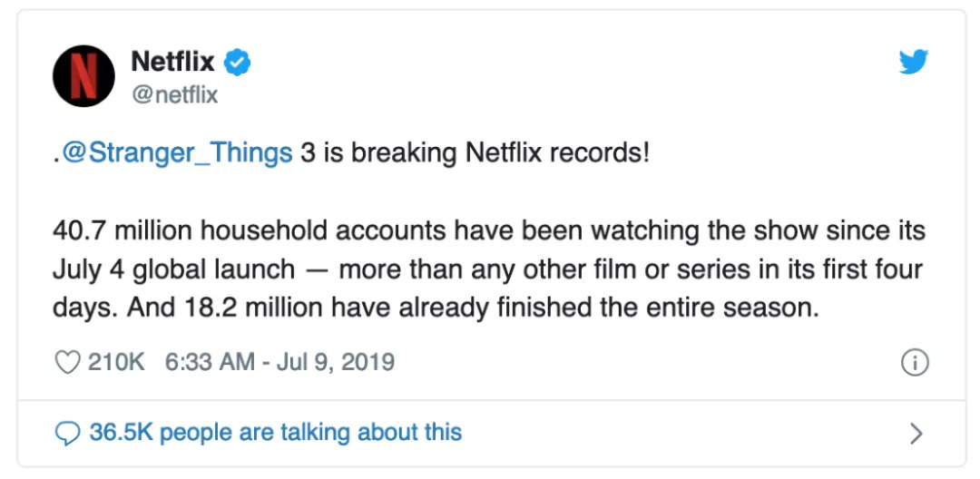The height and width of the screenshot is (479, 980).
Task: Click the 210K likes count
Action: click(x=116, y=363)
